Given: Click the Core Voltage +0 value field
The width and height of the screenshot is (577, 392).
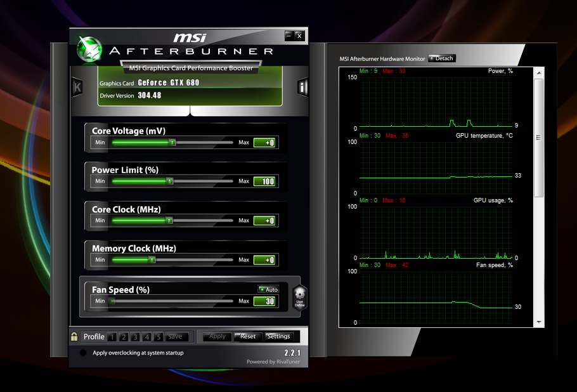Looking at the screenshot, I should (264, 143).
